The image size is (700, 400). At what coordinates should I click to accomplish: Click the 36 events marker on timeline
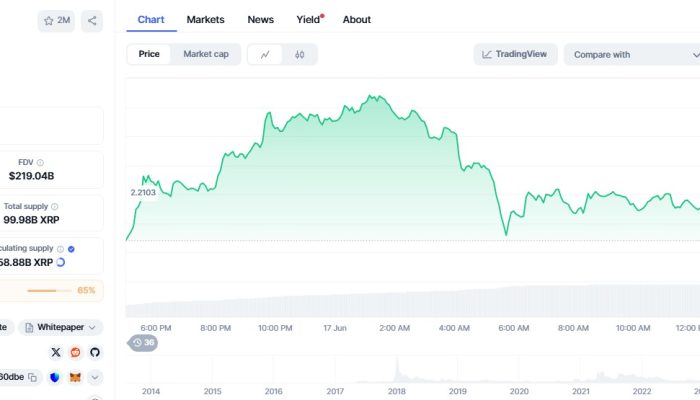[x=143, y=343]
